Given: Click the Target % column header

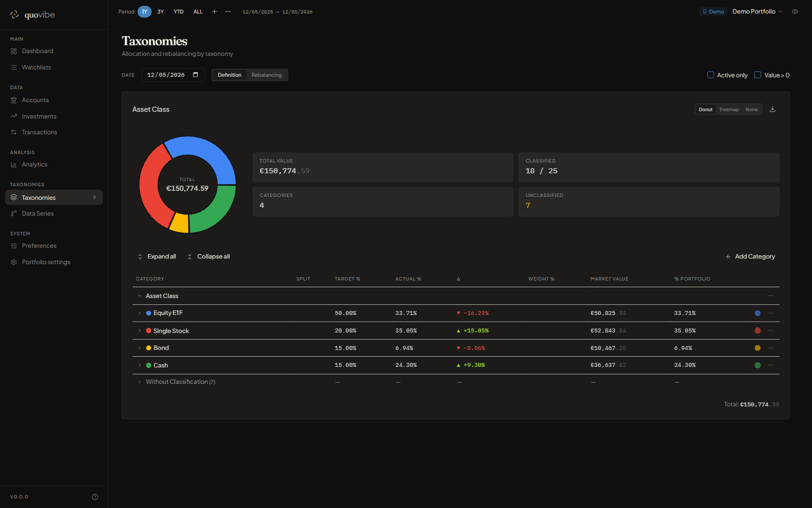Looking at the screenshot, I should (347, 279).
